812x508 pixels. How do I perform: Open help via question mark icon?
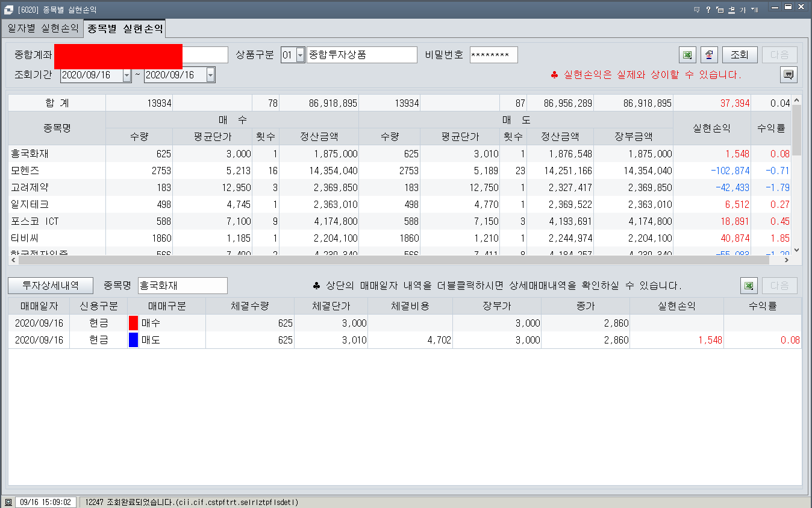[x=708, y=10]
